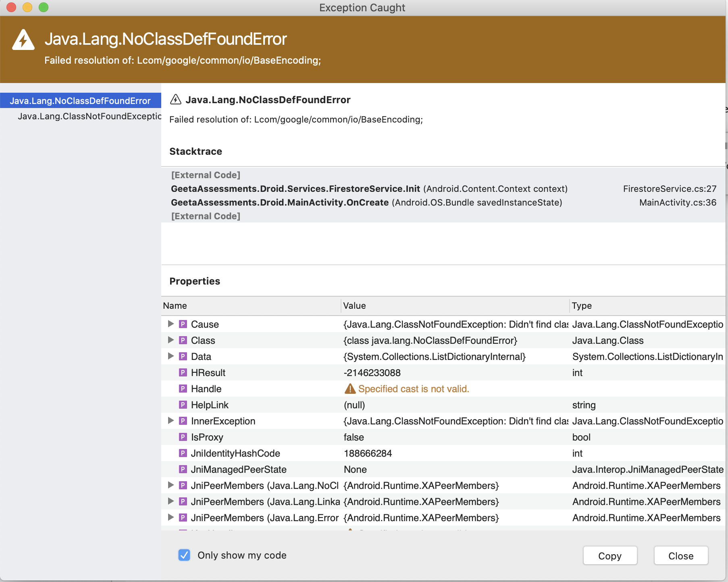The image size is (728, 582).
Task: Expand the InnerException property row
Action: [x=171, y=420]
